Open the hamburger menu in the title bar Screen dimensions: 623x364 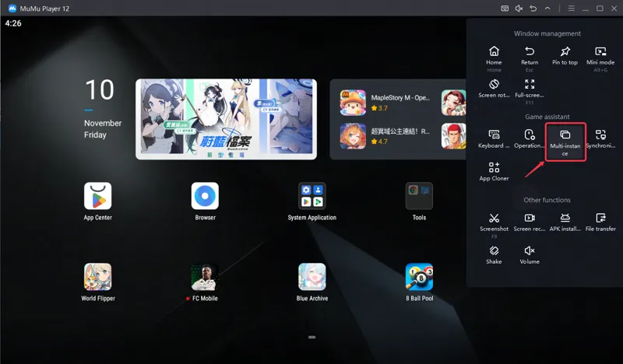[x=572, y=9]
